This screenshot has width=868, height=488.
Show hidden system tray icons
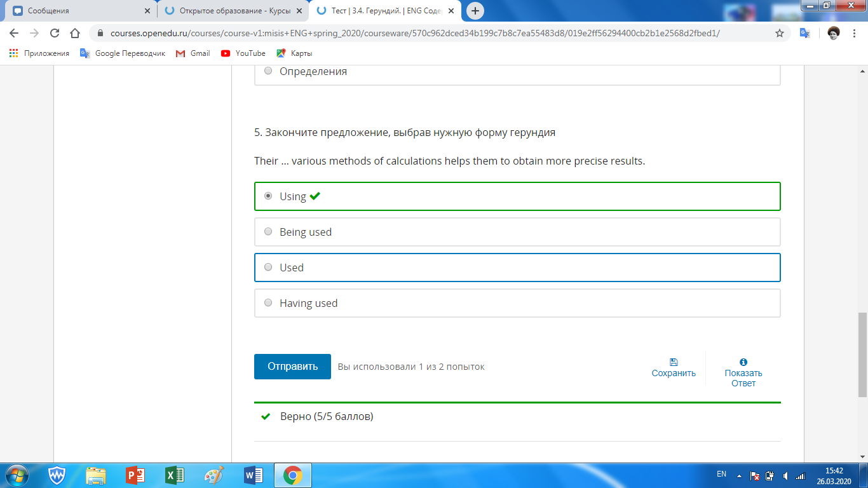point(738,475)
